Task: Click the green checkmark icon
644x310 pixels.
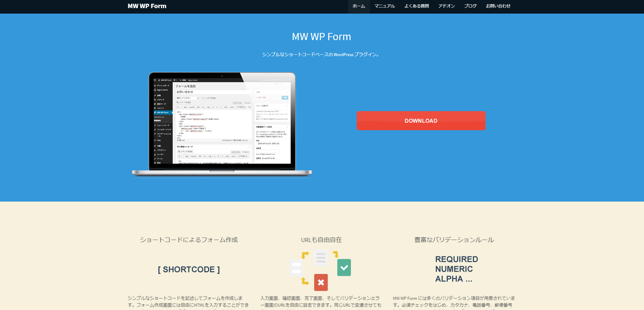Action: 344,268
